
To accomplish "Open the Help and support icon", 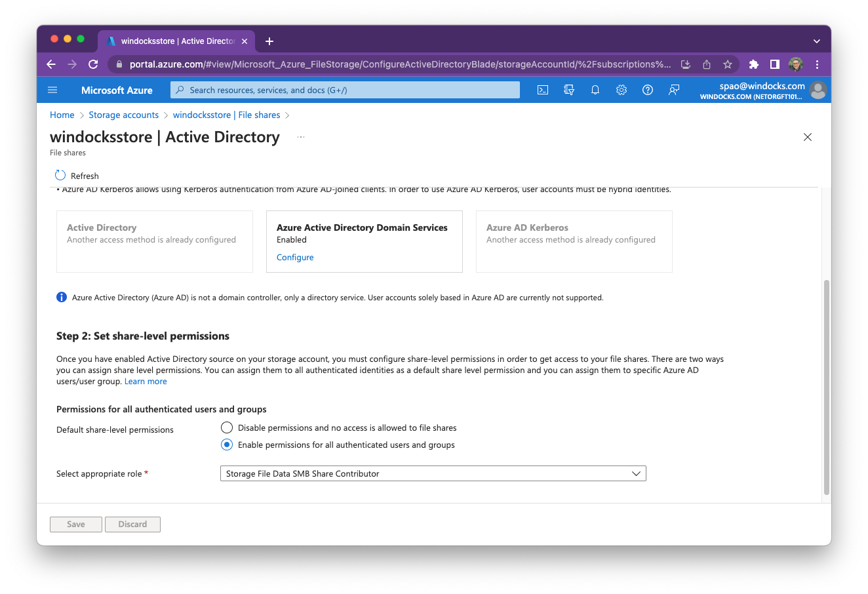I will click(x=647, y=90).
